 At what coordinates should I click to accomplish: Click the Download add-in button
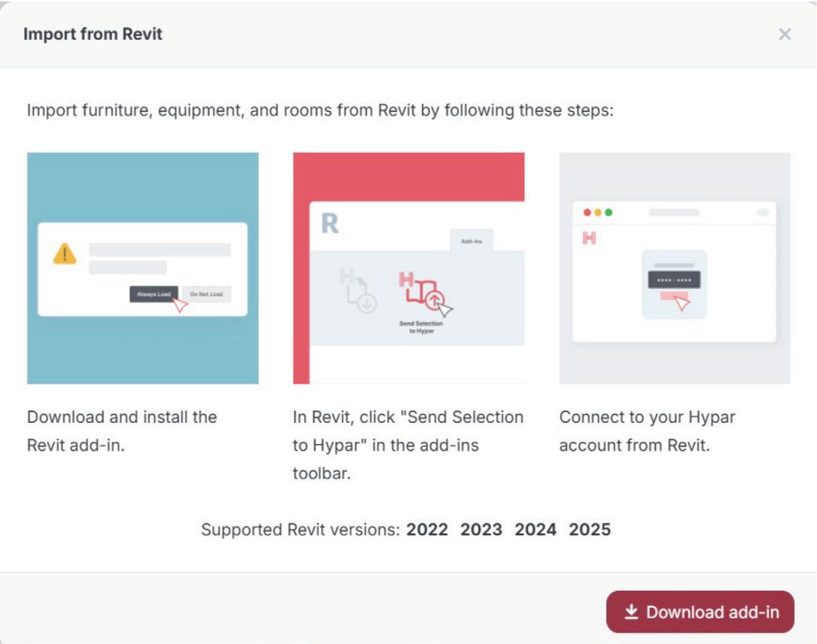coord(700,612)
